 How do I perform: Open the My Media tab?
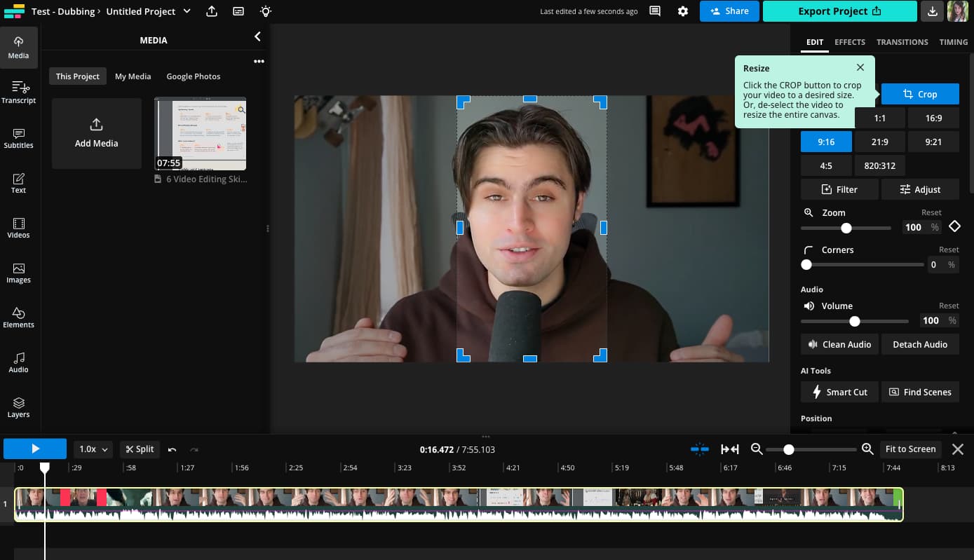tap(133, 76)
